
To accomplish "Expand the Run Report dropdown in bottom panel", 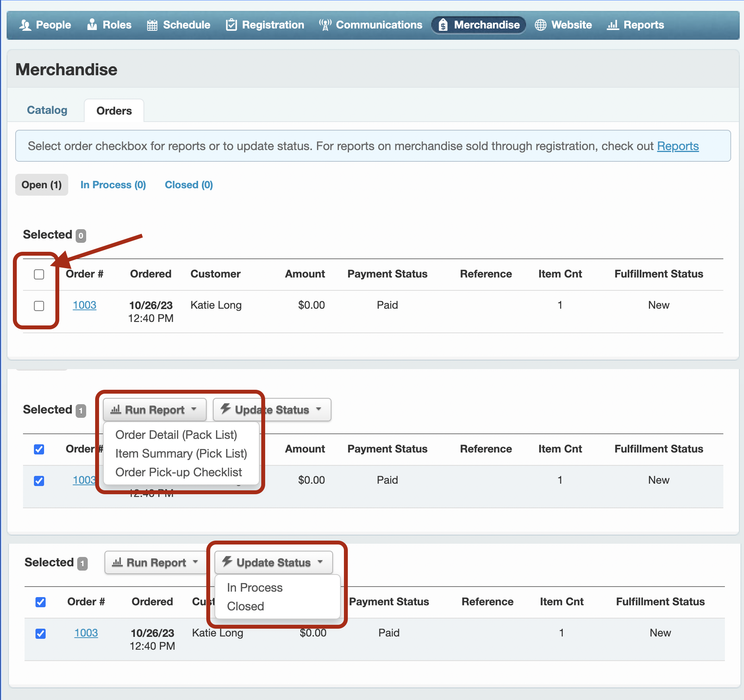I will coord(155,562).
